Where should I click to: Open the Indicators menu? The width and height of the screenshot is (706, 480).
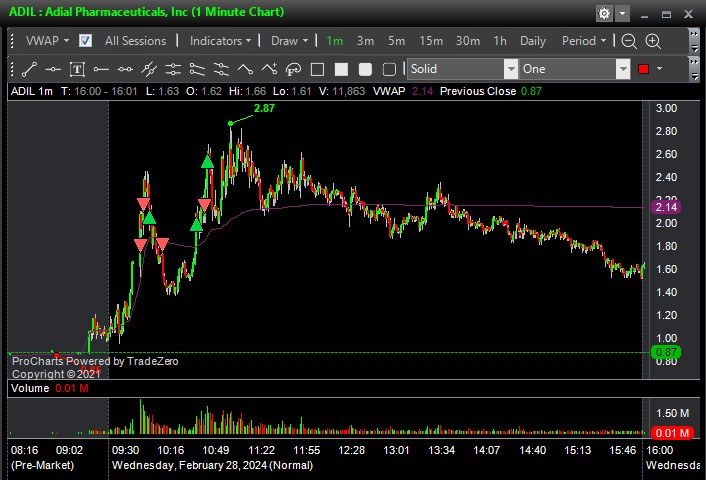point(220,41)
